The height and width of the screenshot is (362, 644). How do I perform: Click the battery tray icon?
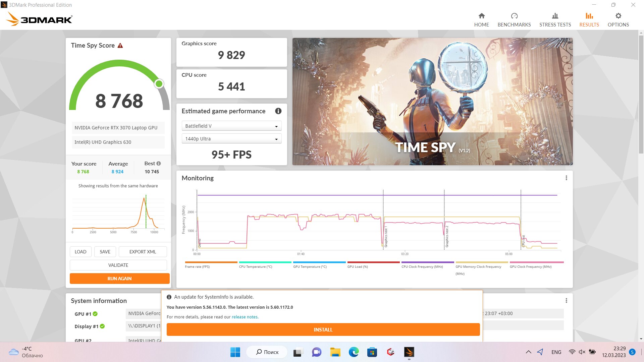pos(592,352)
